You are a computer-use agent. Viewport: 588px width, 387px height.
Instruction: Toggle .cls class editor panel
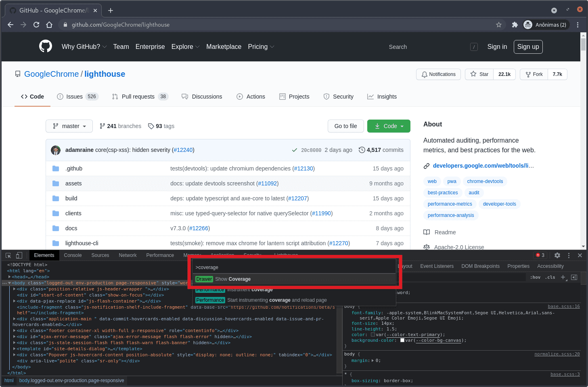point(550,277)
